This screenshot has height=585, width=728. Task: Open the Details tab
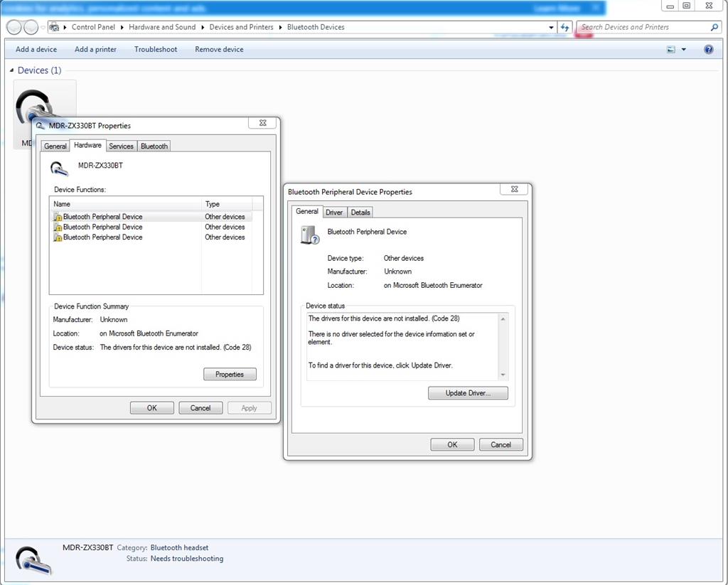[x=360, y=213]
